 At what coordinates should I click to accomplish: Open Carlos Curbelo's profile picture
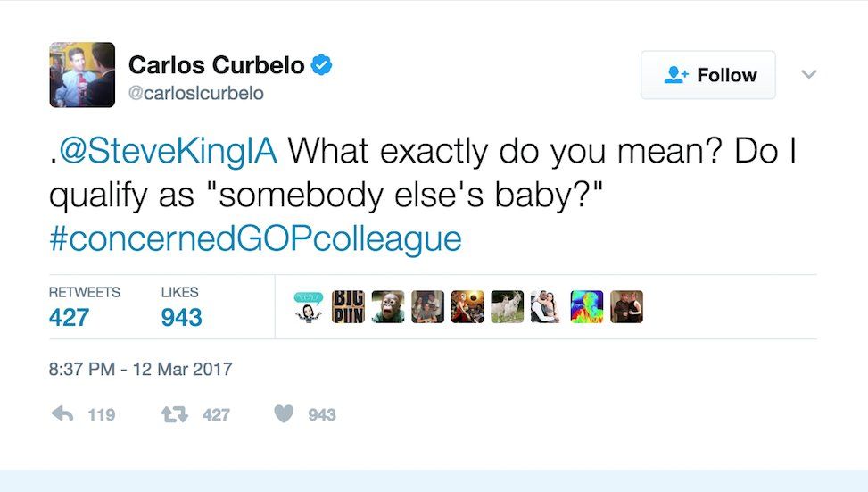tap(82, 75)
